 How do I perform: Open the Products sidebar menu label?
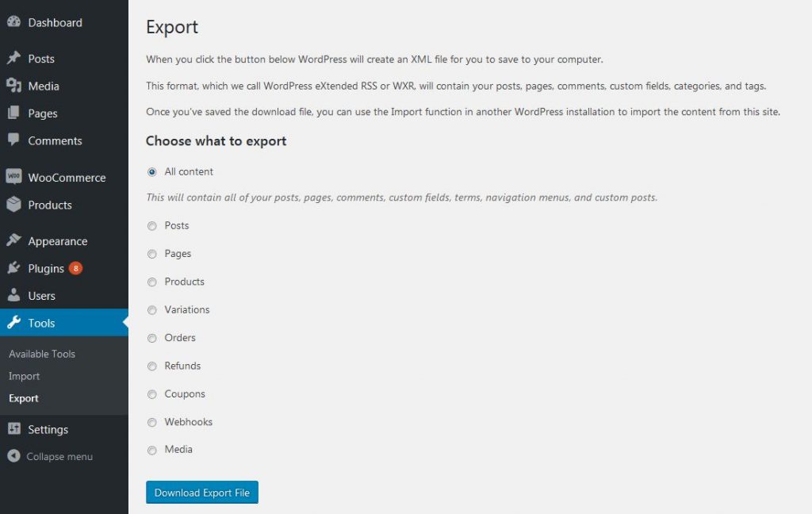[x=50, y=205]
